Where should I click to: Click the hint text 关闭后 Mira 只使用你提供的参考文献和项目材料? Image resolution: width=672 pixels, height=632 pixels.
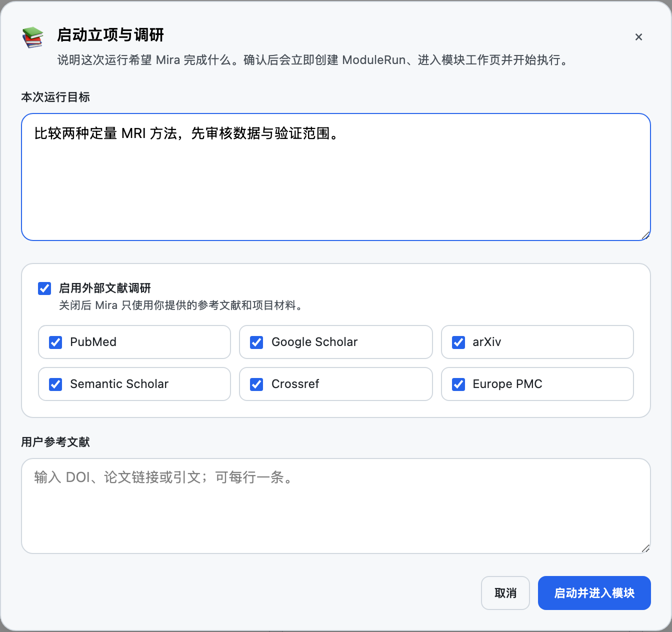[181, 305]
